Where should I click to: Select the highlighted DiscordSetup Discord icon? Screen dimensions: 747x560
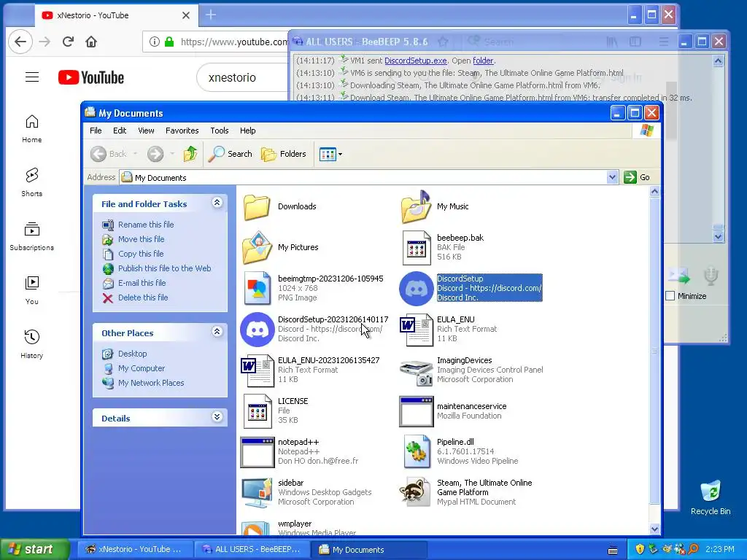point(416,289)
